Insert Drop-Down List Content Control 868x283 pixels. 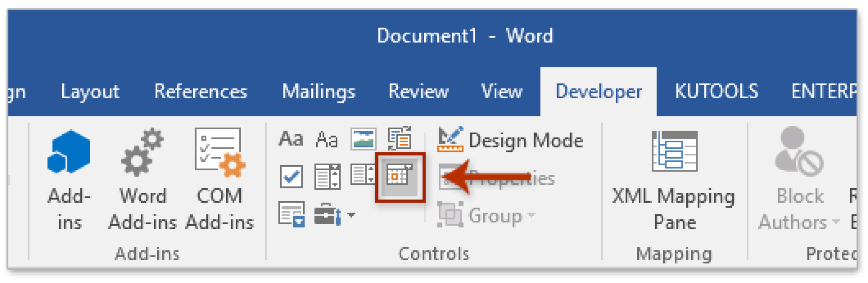(363, 175)
